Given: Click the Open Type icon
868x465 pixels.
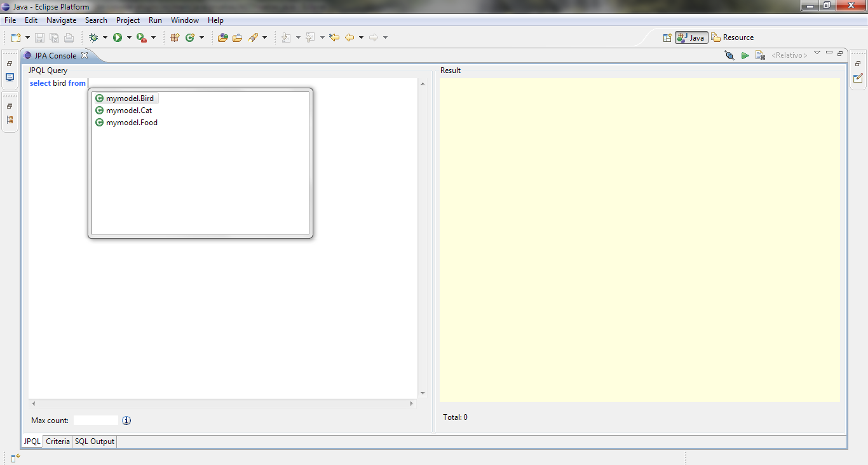Looking at the screenshot, I should click(x=222, y=38).
